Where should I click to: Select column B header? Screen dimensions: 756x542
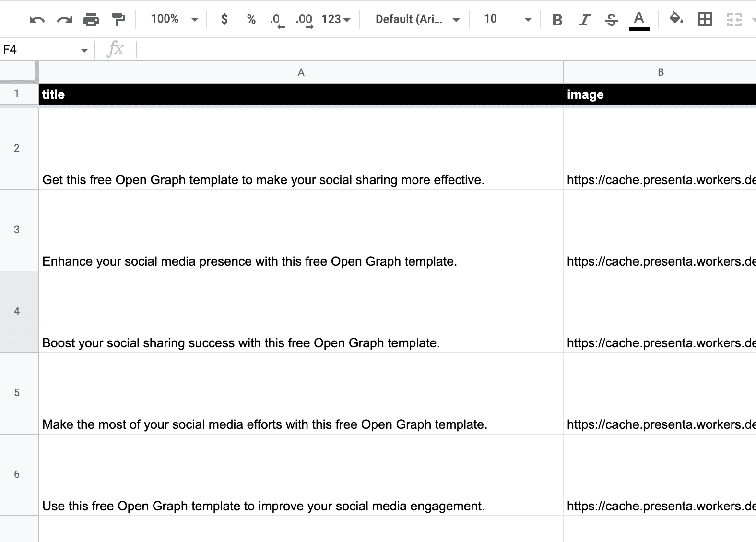(660, 72)
